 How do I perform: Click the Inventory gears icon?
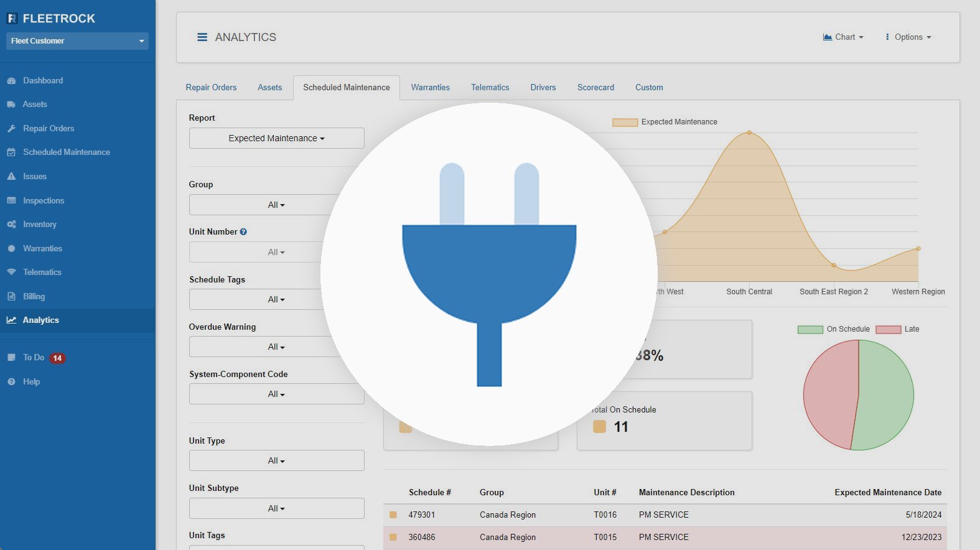[x=11, y=225]
